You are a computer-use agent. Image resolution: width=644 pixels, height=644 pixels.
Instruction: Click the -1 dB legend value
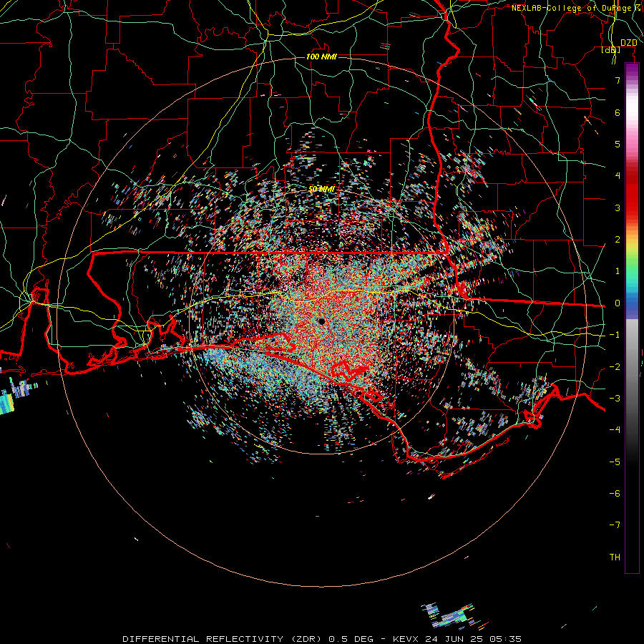coord(615,335)
